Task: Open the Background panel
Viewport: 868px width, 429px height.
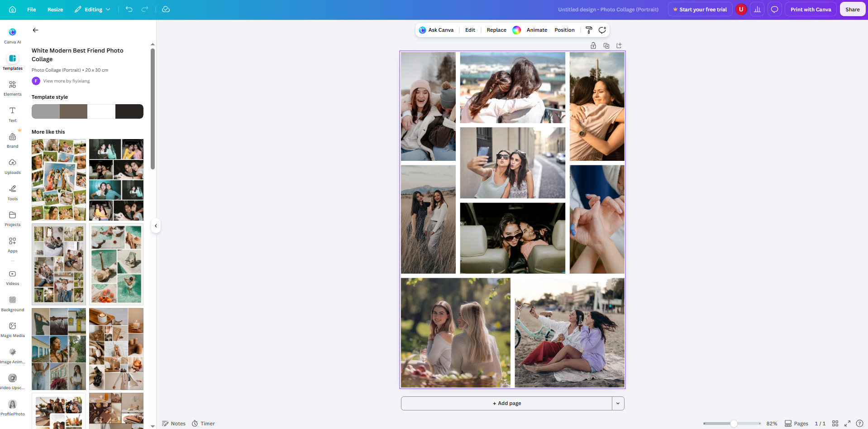Action: click(x=13, y=304)
